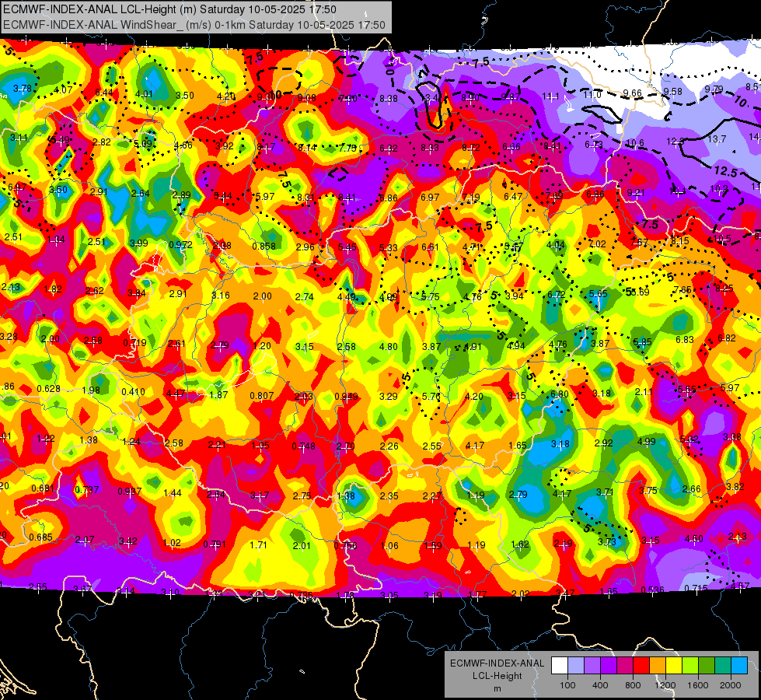Viewport: 761px width, 700px height.
Task: Click the wind shear value 0.972
Action: (x=180, y=244)
